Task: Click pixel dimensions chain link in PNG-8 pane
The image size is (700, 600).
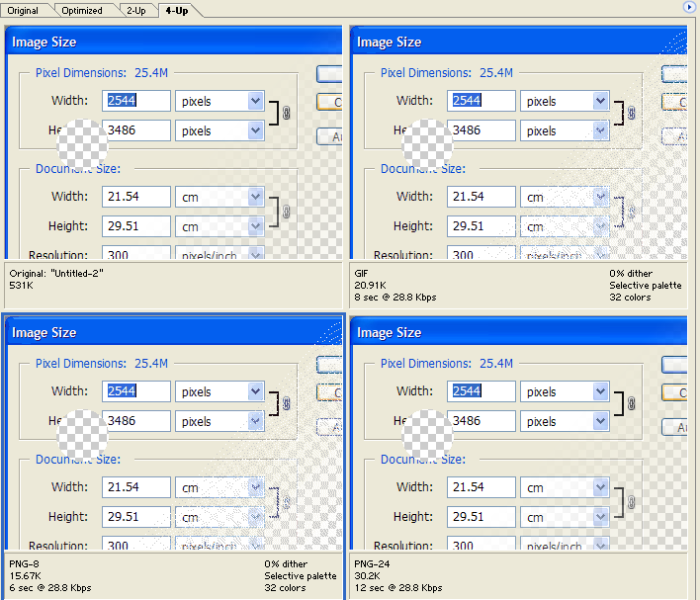Action: pyautogui.click(x=286, y=403)
